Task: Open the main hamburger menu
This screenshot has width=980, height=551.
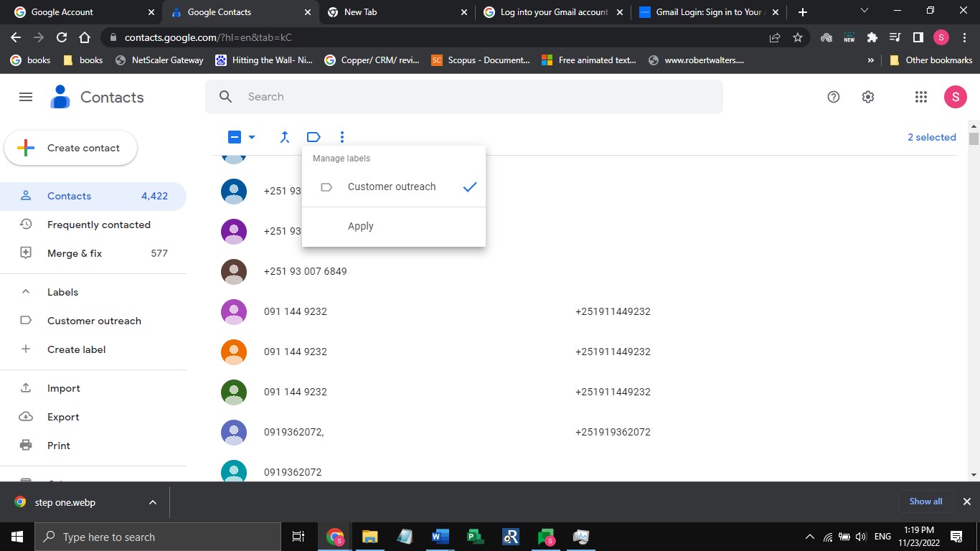Action: tap(26, 97)
